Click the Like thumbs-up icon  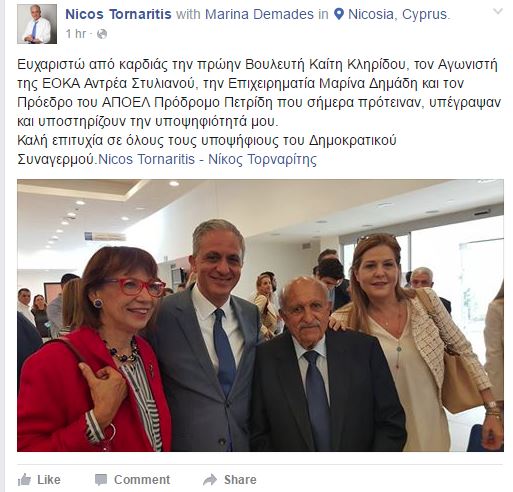tap(24, 480)
